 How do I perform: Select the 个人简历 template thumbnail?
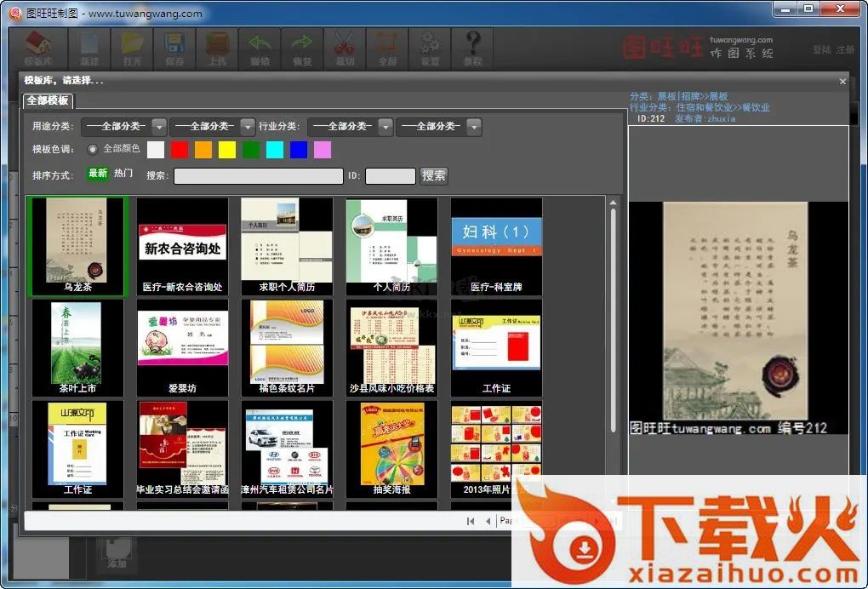pos(391,246)
